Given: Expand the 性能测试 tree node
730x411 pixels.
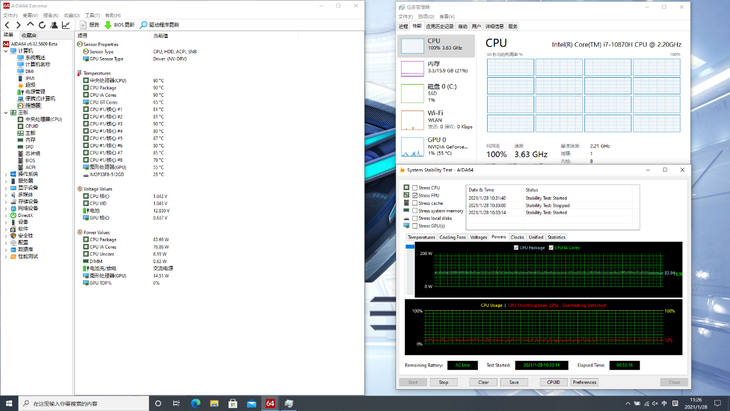Looking at the screenshot, I should (x=6, y=256).
